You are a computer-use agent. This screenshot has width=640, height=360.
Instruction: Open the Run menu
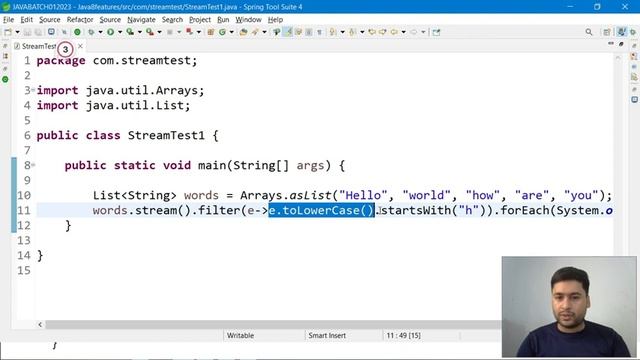click(223, 20)
